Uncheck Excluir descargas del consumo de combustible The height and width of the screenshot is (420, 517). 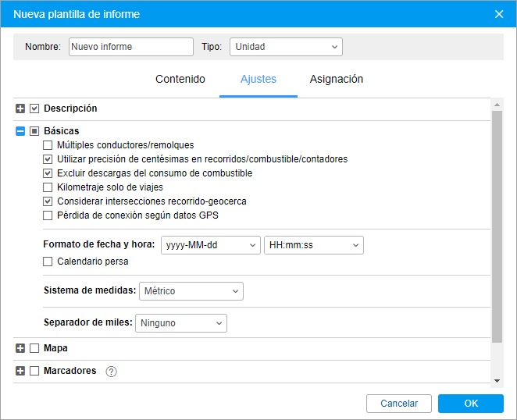(x=48, y=173)
